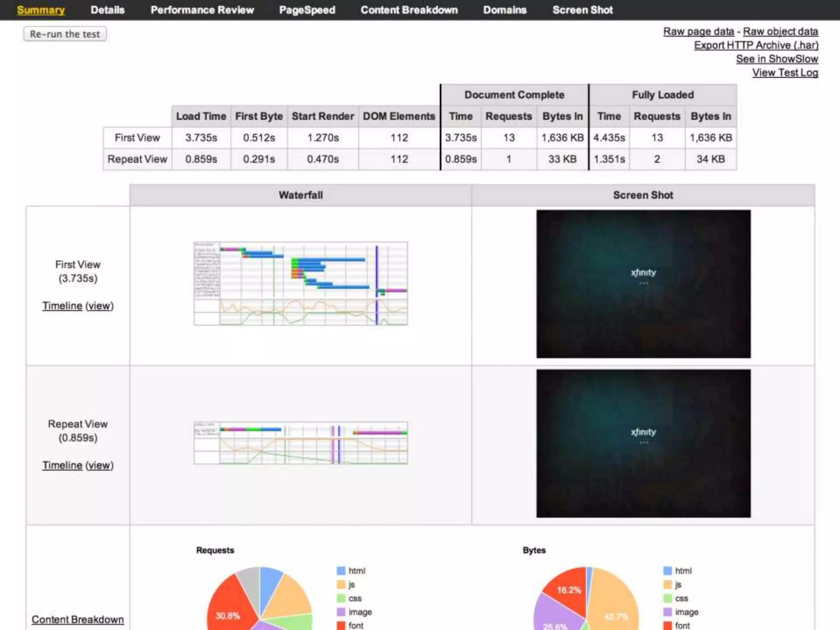840x630 pixels.
Task: Go to Content Breakdown tab
Action: 409,10
